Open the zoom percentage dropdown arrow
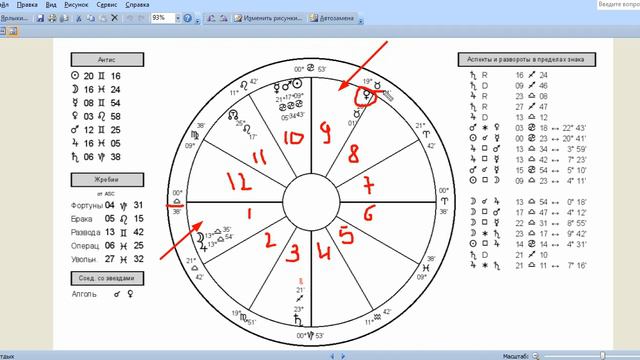The width and height of the screenshot is (640, 360). click(x=178, y=18)
